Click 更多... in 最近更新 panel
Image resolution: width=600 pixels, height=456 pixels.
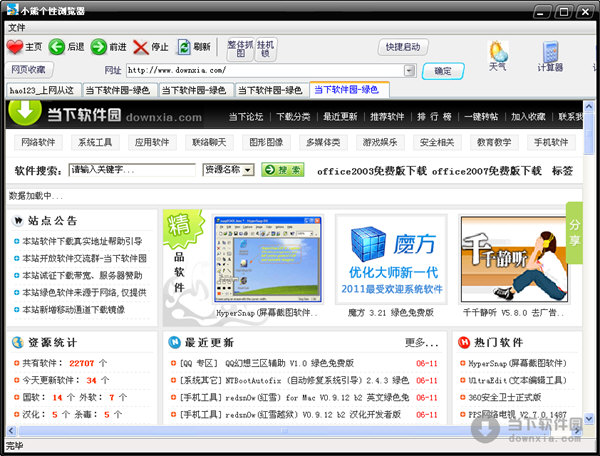pos(422,342)
